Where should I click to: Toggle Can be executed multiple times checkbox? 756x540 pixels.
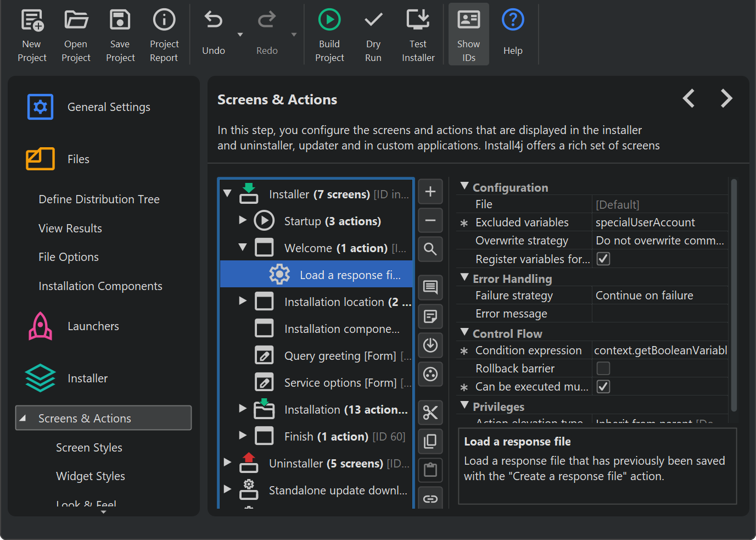click(x=603, y=387)
